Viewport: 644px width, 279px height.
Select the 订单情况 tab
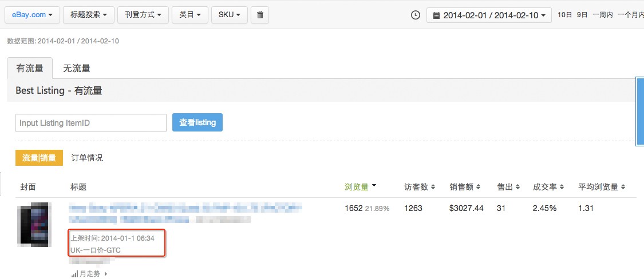pyautogui.click(x=87, y=158)
